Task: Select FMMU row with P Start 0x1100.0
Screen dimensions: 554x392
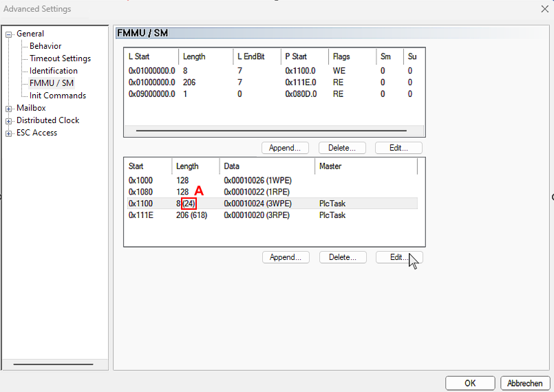Action: [x=274, y=71]
